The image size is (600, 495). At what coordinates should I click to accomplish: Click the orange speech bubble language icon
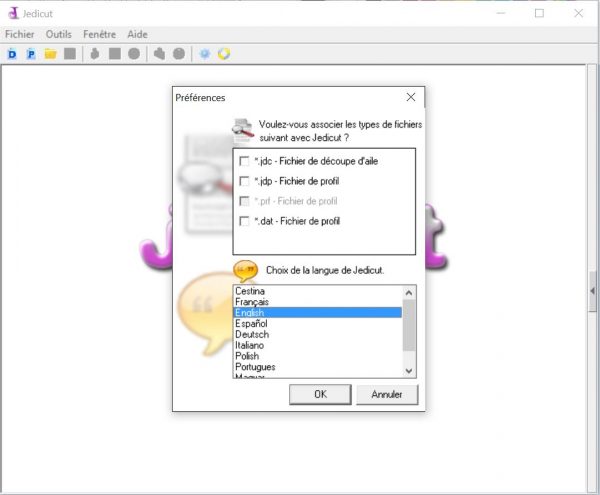tap(245, 271)
